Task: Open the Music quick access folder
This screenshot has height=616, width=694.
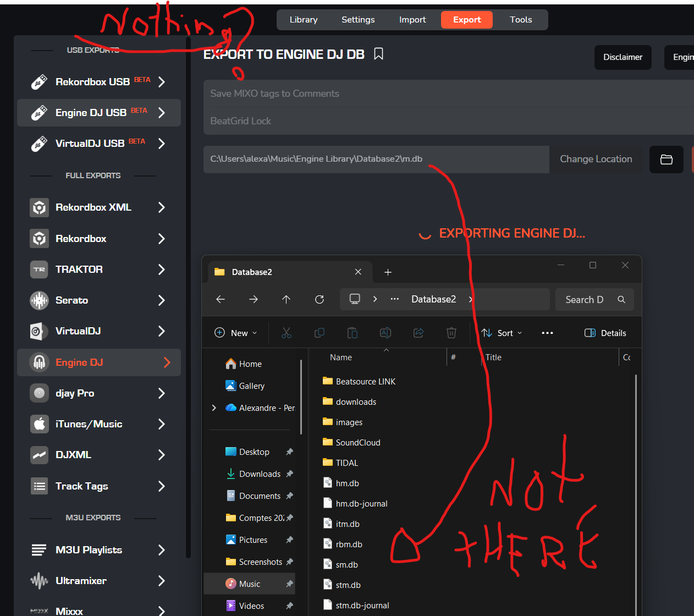Action: pyautogui.click(x=250, y=584)
